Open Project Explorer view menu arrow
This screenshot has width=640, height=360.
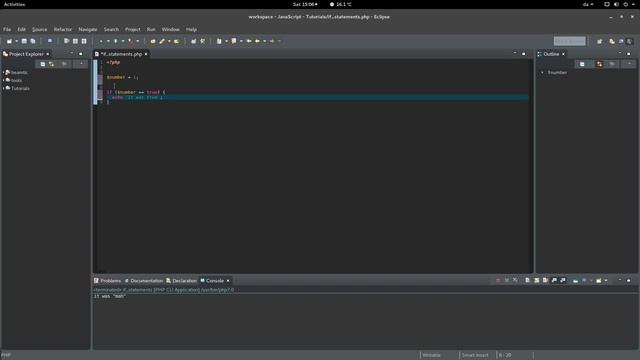click(81, 64)
